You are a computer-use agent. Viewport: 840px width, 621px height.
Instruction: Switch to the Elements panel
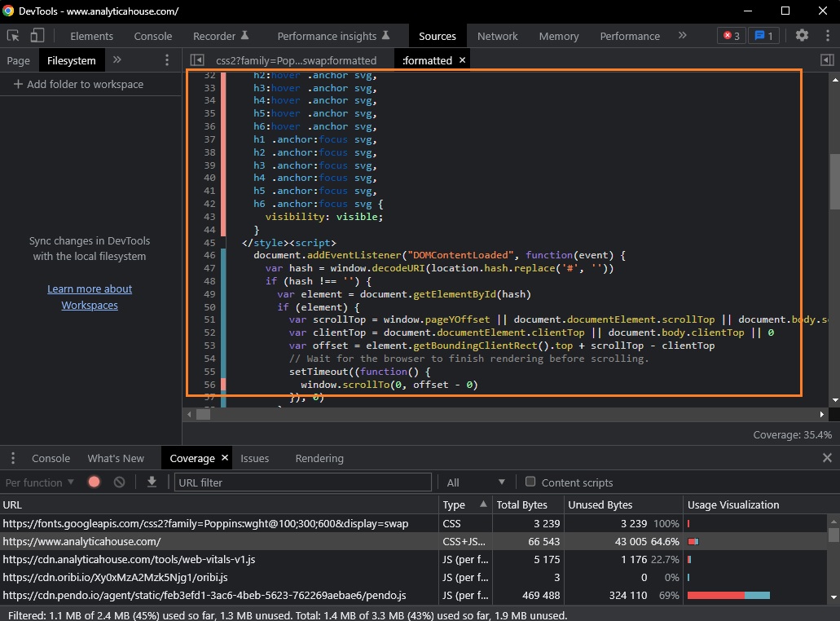(x=91, y=36)
